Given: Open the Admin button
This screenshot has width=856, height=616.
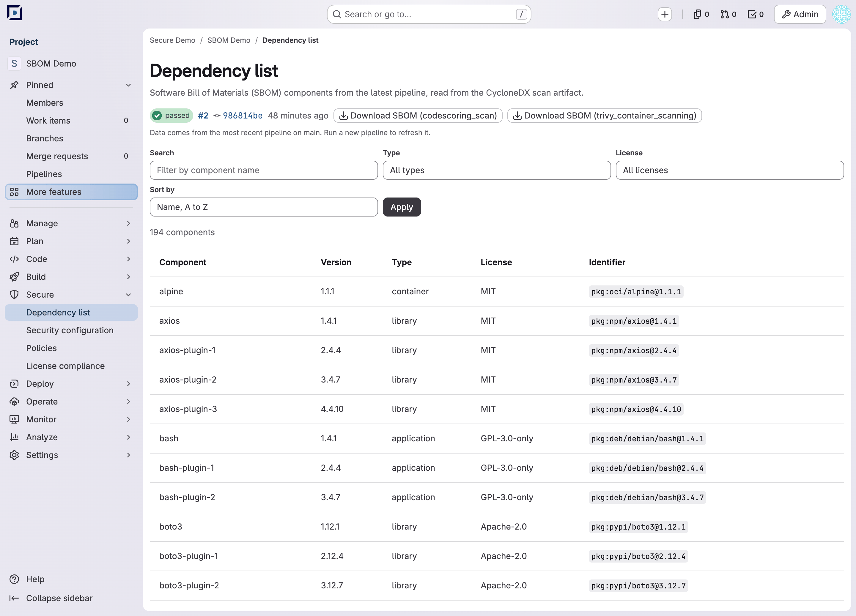Looking at the screenshot, I should (x=800, y=14).
